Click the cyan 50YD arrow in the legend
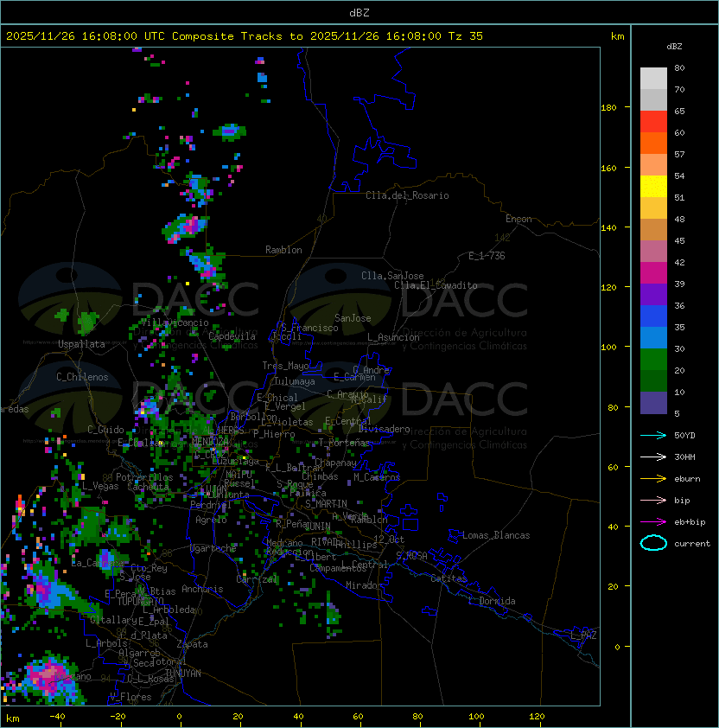 [653, 436]
